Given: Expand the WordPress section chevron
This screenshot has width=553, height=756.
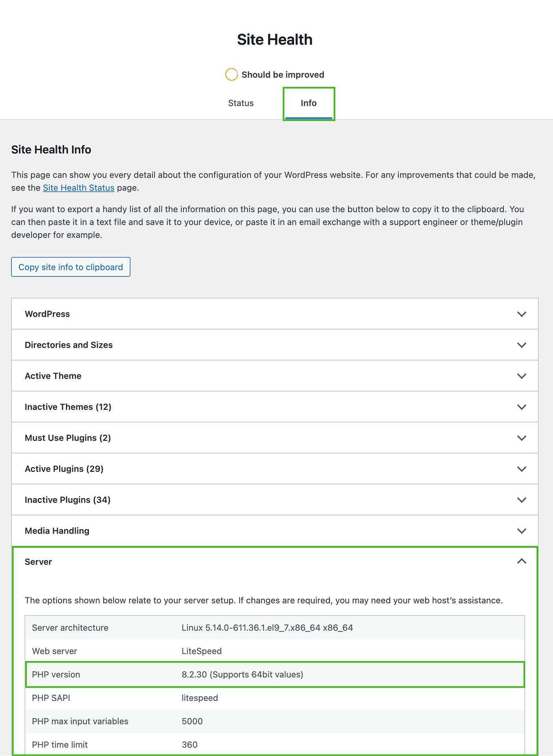Looking at the screenshot, I should click(521, 314).
